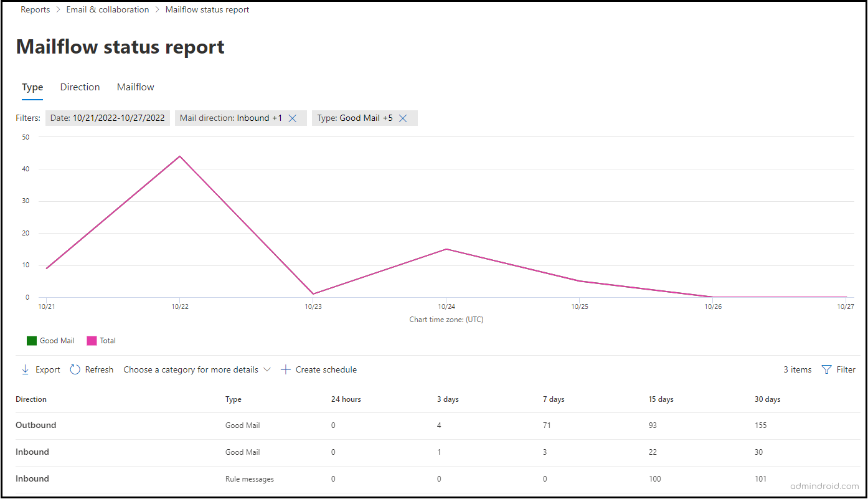The image size is (868, 499).
Task: Open the Date range filter chip
Action: click(107, 118)
